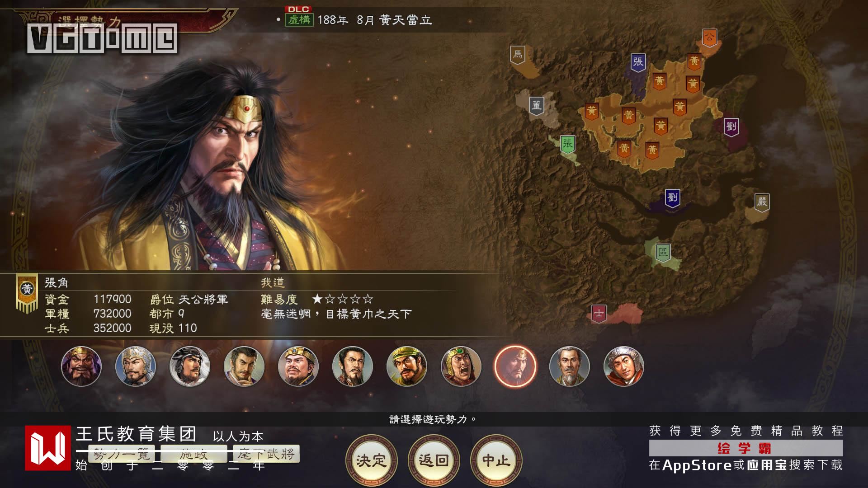Select the shouting red-helmet ruler portrait

(461, 366)
